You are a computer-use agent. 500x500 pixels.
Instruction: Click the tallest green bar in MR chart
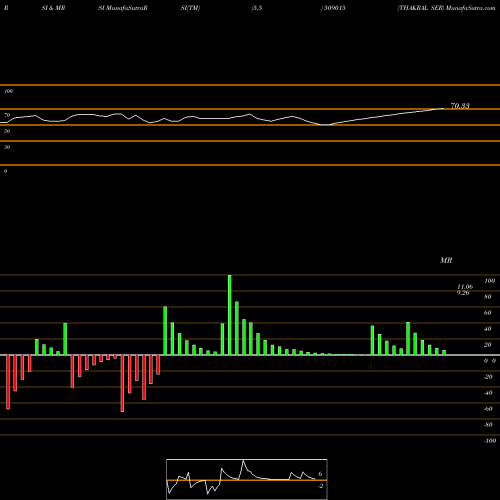tap(230, 315)
